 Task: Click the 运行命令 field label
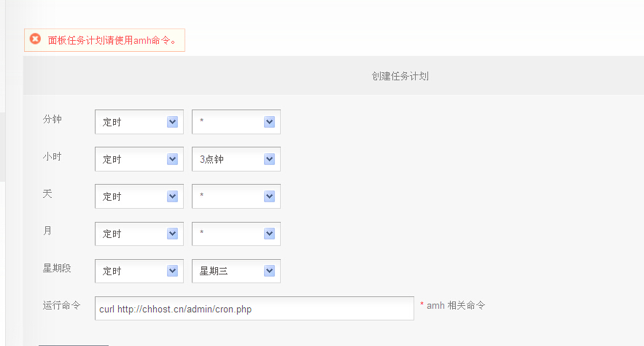[x=61, y=305]
